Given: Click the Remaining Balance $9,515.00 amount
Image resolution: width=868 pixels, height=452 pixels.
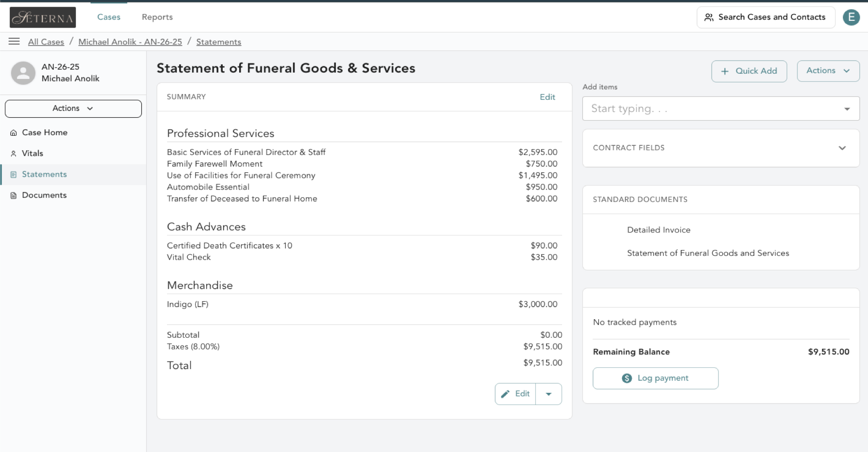Looking at the screenshot, I should click(828, 352).
